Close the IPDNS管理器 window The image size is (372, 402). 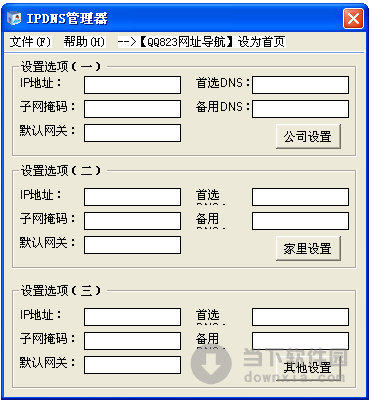(353, 18)
